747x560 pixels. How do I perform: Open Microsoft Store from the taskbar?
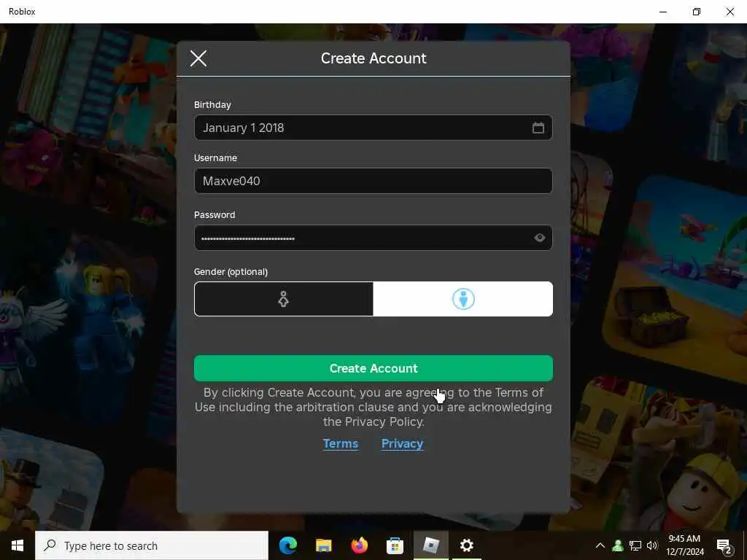click(x=395, y=545)
